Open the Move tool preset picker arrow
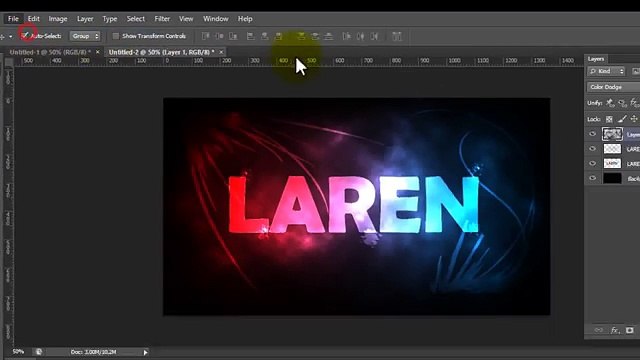The height and width of the screenshot is (360, 640). click(x=11, y=36)
